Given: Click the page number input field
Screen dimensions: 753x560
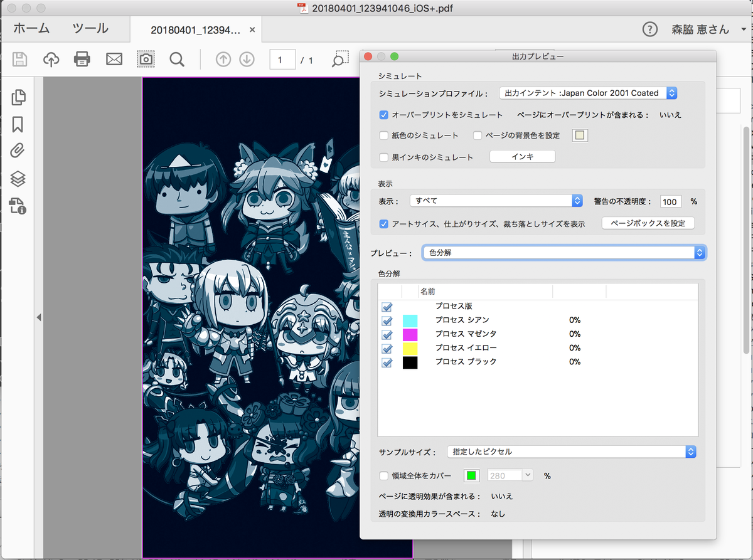Looking at the screenshot, I should coord(282,60).
